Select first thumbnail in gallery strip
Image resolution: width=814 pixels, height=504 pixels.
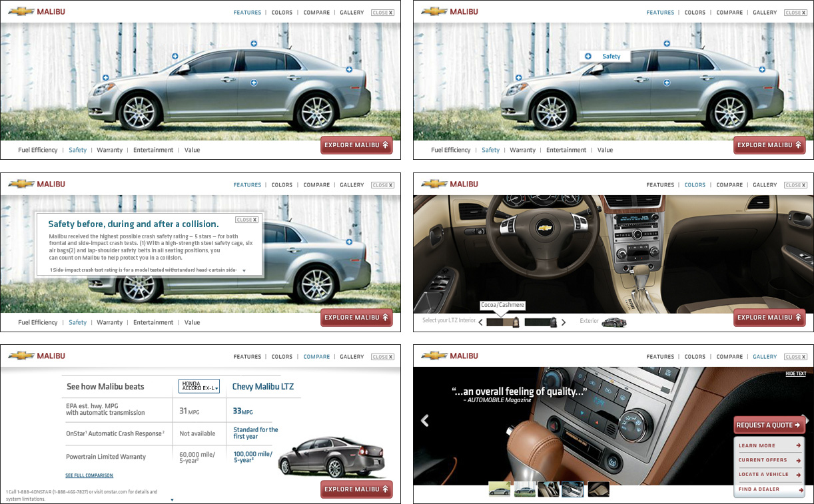[499, 489]
